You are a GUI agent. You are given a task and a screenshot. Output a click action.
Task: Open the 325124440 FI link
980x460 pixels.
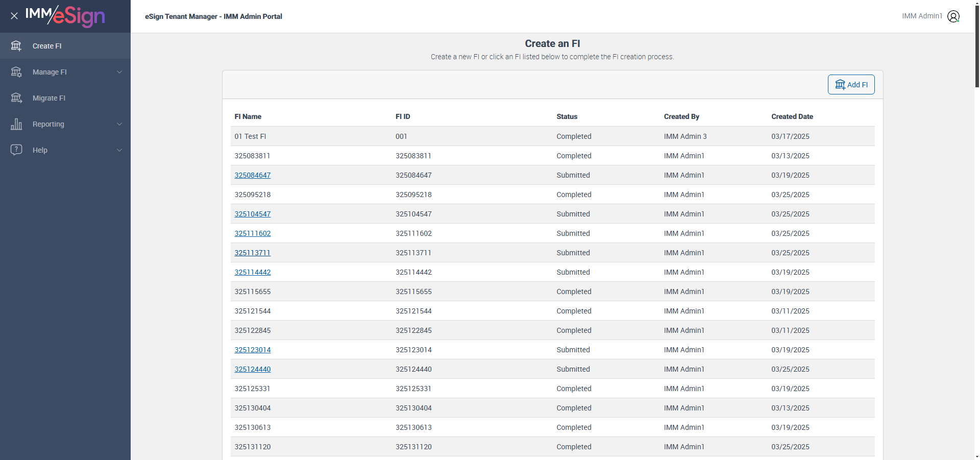point(253,369)
